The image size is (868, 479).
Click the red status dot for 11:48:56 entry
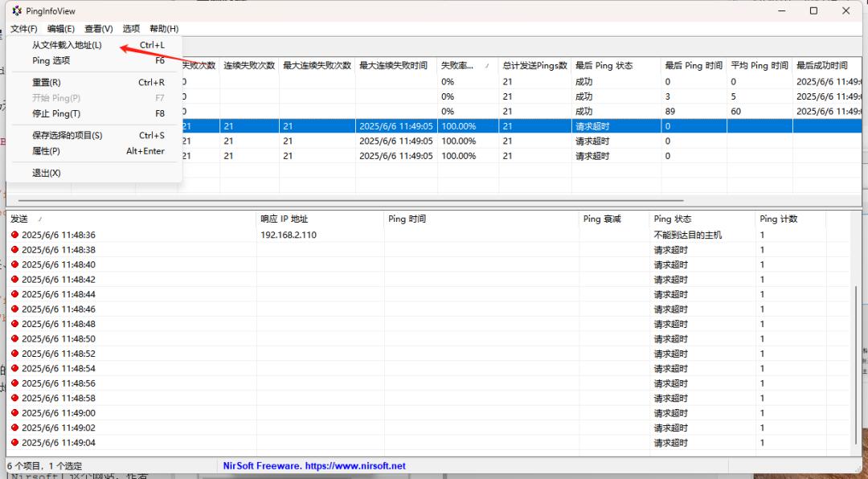(x=15, y=383)
